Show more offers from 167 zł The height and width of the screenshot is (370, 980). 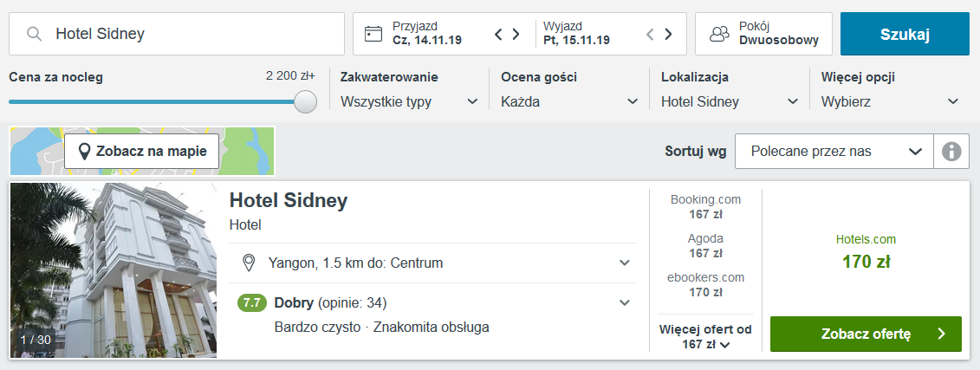(705, 337)
